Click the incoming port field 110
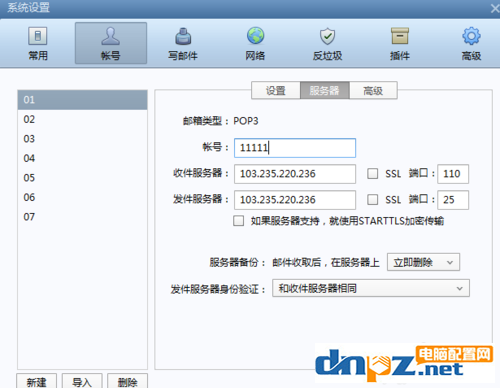 point(453,174)
